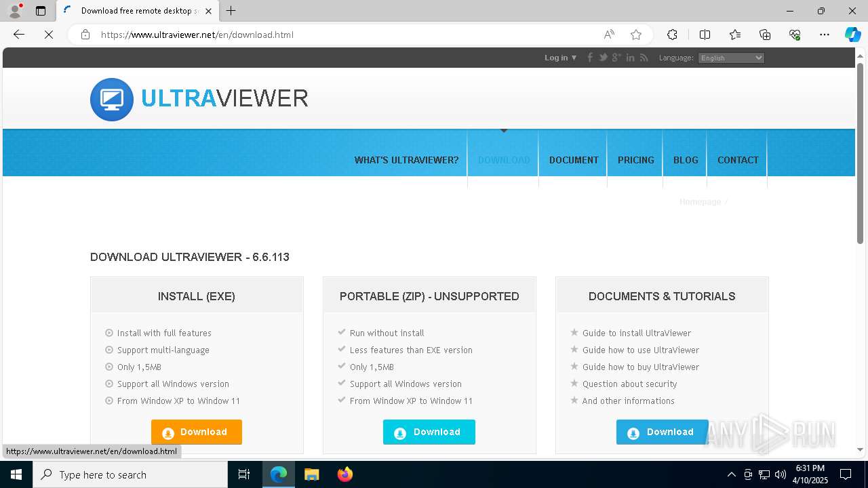The image size is (868, 488).
Task: Open File Explorer from taskbar
Action: pyautogui.click(x=311, y=474)
